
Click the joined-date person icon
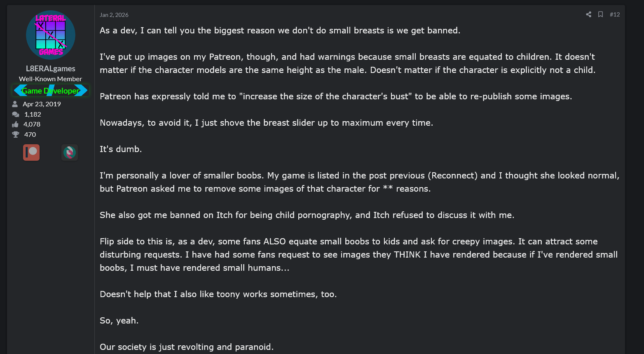[15, 104]
